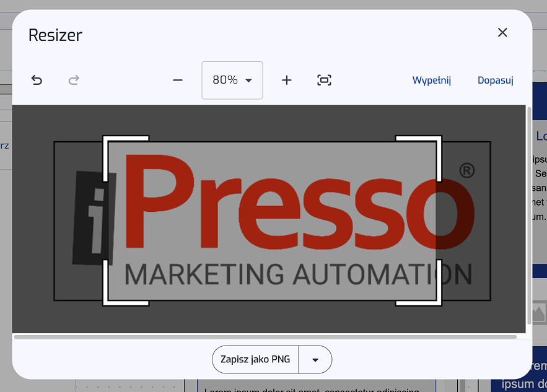The height and width of the screenshot is (392, 547).
Task: Zoom in using the plus icon
Action: (286, 80)
